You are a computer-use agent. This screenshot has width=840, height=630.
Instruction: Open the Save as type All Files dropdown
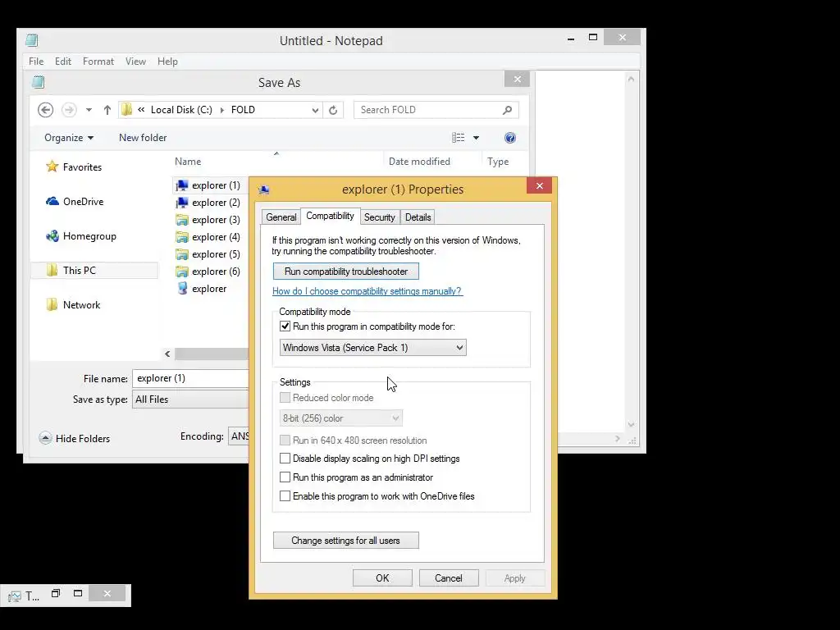pyautogui.click(x=190, y=399)
